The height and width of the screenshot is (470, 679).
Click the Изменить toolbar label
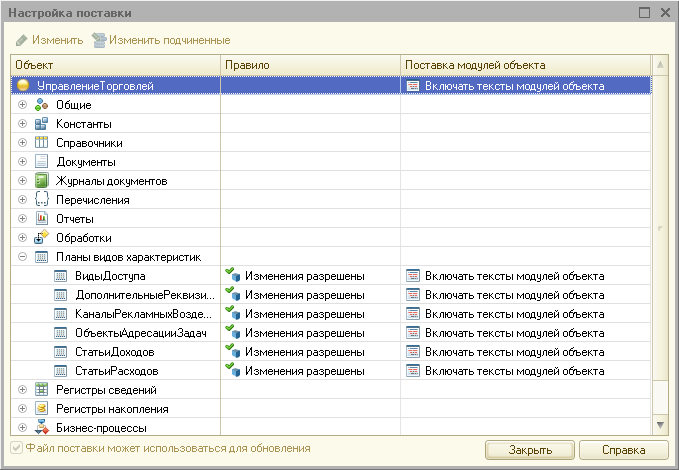click(x=58, y=40)
